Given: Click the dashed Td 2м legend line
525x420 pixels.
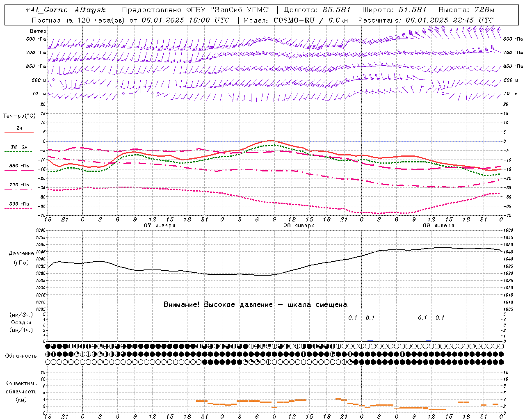Looking at the screenshot, I should (19, 152).
